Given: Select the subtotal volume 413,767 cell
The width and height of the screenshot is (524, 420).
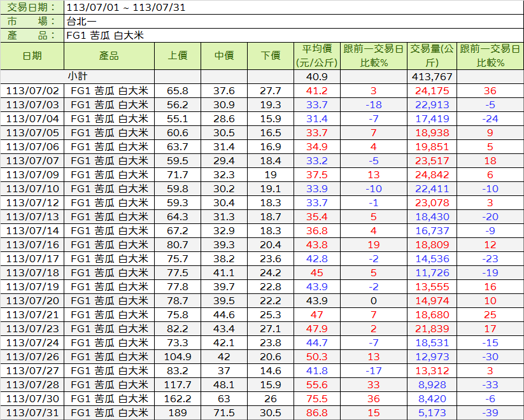Looking at the screenshot, I should coord(432,76).
